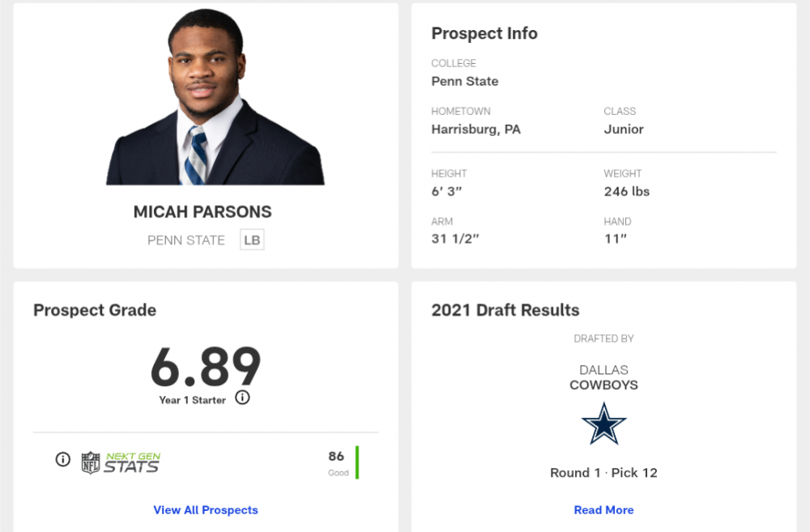Click the Penn State college value
Screen dimensions: 810x532
[465, 81]
